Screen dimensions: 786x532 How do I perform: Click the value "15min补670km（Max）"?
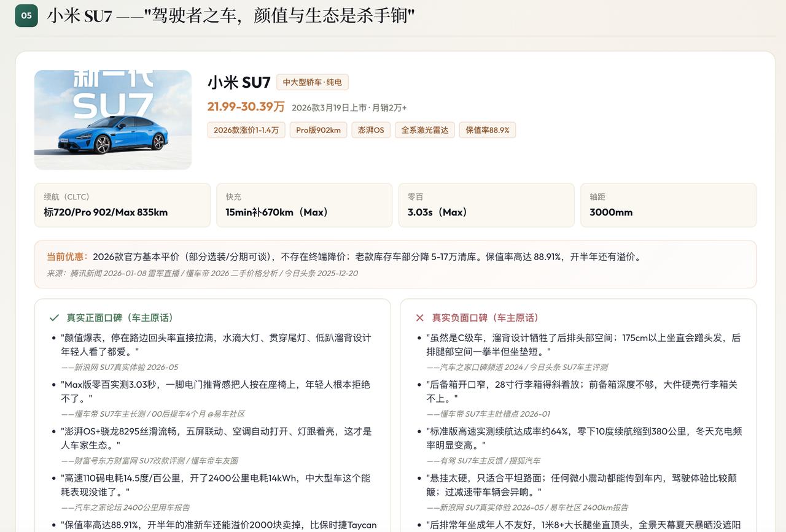click(x=277, y=212)
